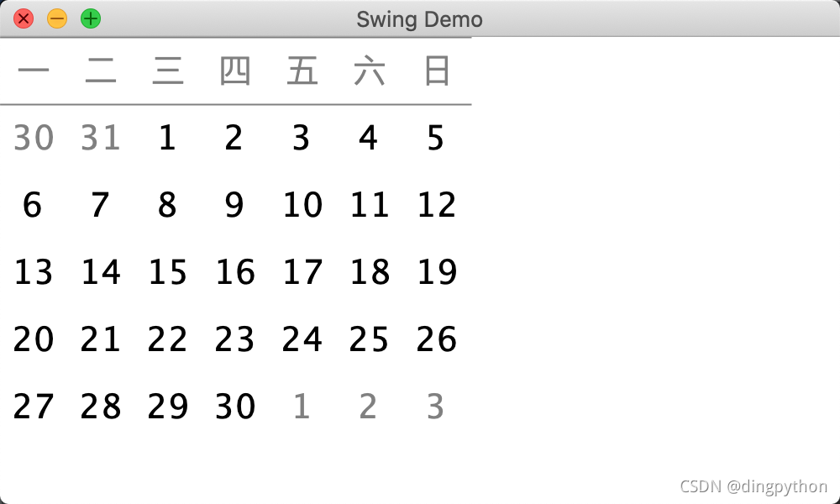
Task: Choose the black date 3 under 五
Action: [x=301, y=138]
